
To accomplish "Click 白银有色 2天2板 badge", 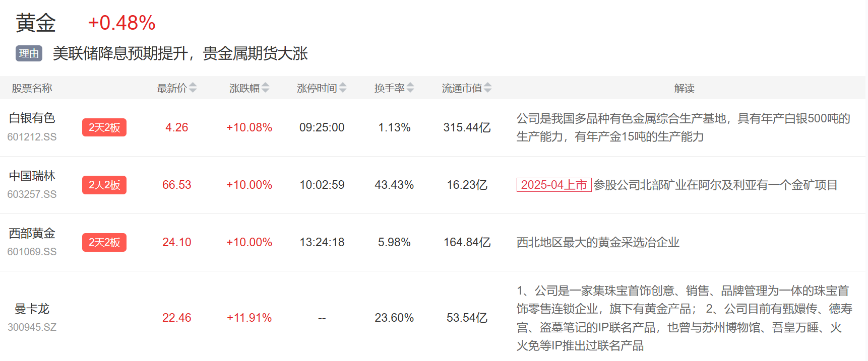I will pos(104,127).
